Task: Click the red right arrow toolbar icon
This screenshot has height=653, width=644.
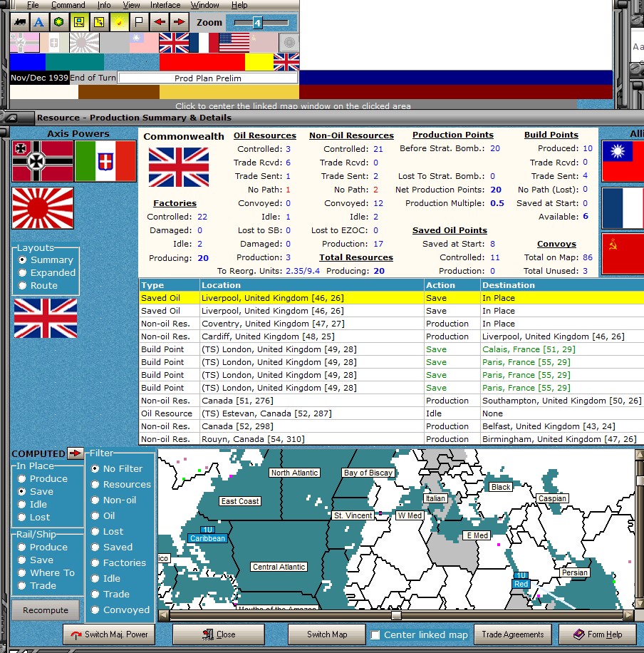Action: pos(179,22)
